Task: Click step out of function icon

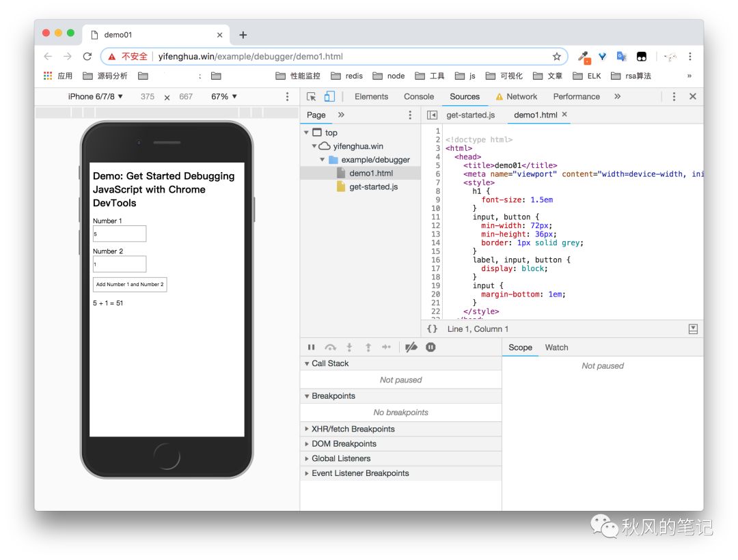Action: point(368,348)
